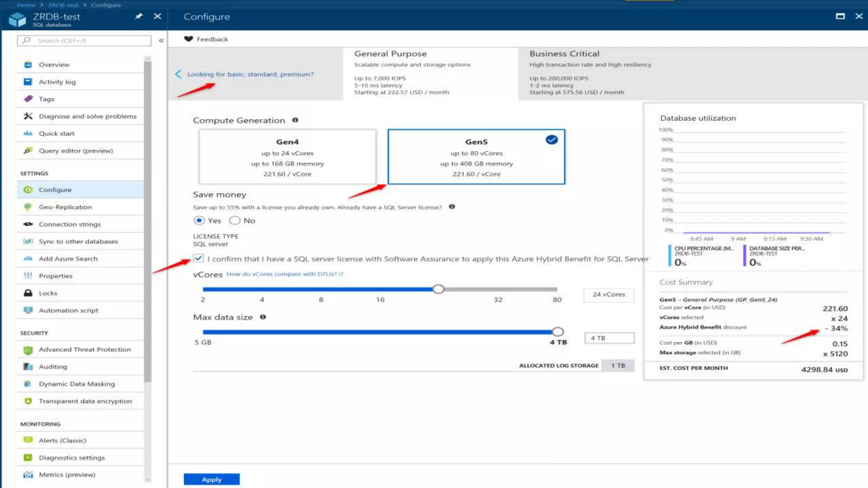Click the Diagnose and solve problems wrench icon
868x488 pixels.
click(x=28, y=116)
